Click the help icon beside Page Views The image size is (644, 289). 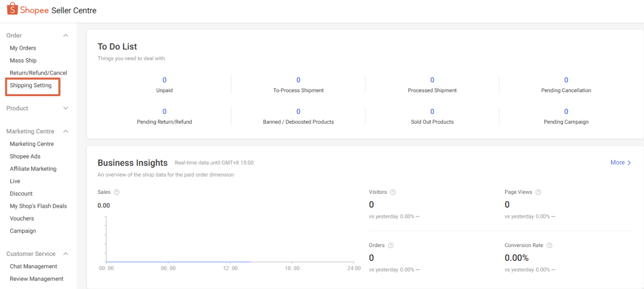pos(538,192)
